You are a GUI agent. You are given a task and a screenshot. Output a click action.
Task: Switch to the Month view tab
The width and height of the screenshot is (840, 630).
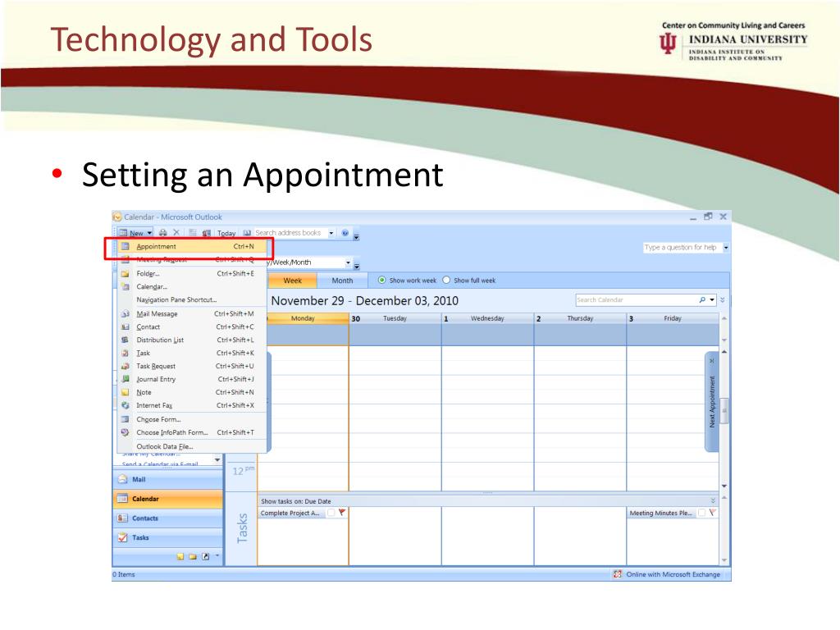(x=342, y=281)
